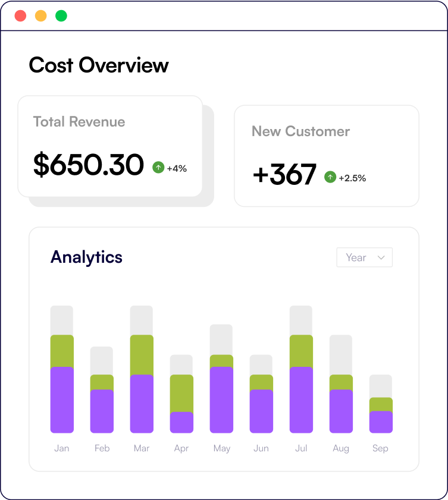Click the gray top of Aug bar
Screen dimensions: 448x500
[341, 354]
